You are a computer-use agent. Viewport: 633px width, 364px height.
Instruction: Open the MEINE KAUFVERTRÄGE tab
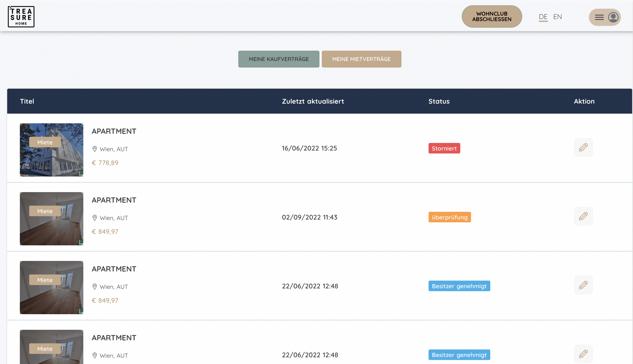tap(279, 59)
